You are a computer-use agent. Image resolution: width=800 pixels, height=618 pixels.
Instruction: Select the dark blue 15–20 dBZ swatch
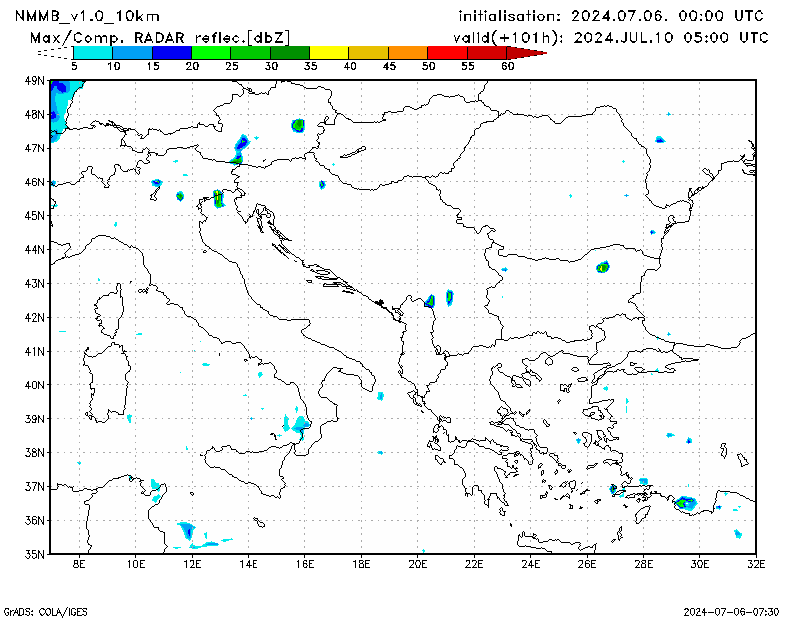point(171,52)
